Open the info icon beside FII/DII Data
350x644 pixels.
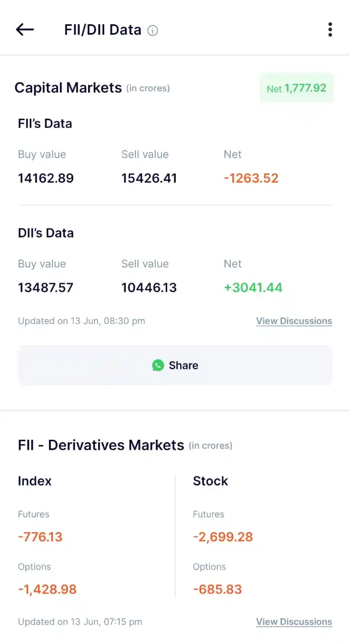point(153,31)
